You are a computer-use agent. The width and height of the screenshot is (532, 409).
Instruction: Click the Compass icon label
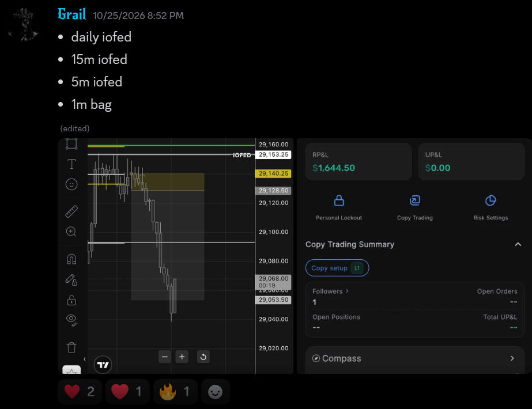337,358
